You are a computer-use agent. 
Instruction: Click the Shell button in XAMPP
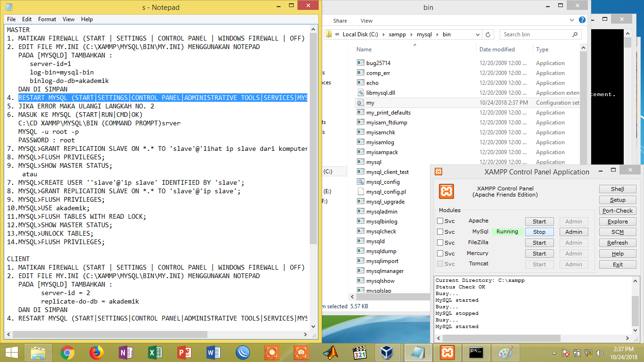(x=618, y=189)
